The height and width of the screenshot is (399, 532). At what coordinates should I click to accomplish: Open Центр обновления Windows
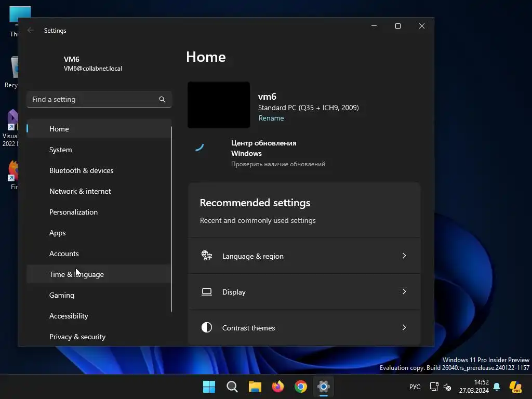[x=263, y=148]
